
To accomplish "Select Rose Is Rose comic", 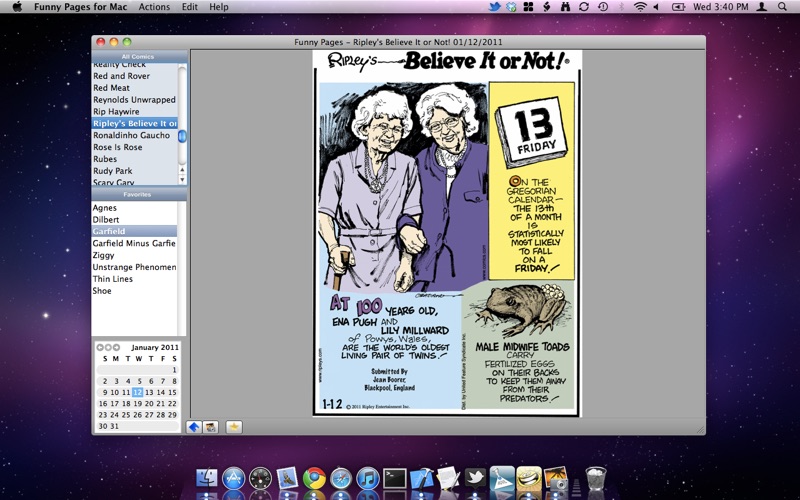I will 134,147.
